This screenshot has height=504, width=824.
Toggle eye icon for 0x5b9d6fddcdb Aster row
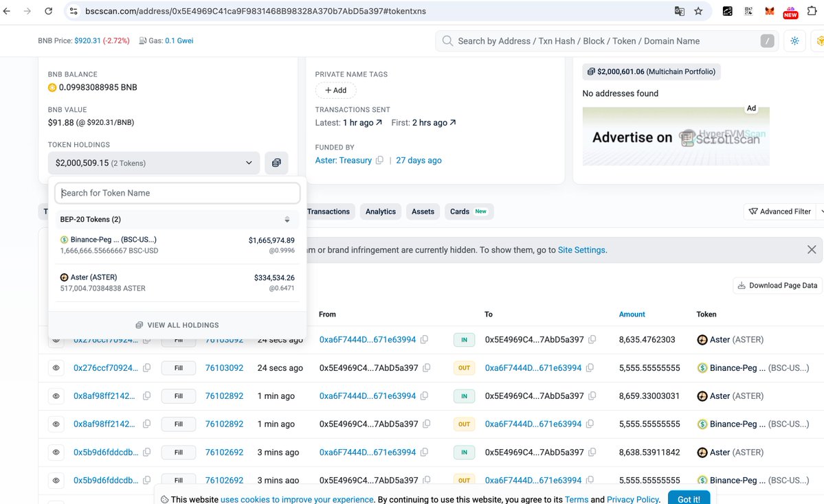(56, 452)
